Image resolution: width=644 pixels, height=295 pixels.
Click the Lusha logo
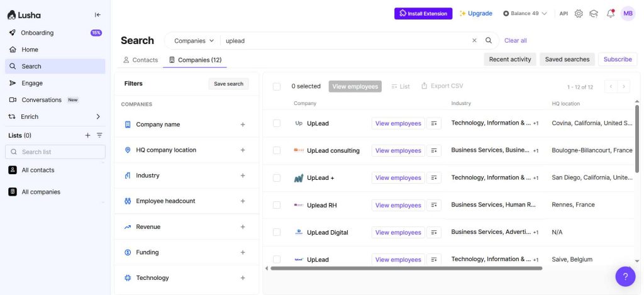[x=24, y=15]
